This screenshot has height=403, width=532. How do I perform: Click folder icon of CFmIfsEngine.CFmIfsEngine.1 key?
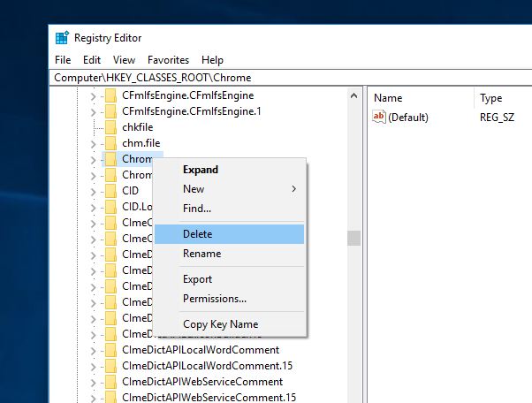[110, 111]
